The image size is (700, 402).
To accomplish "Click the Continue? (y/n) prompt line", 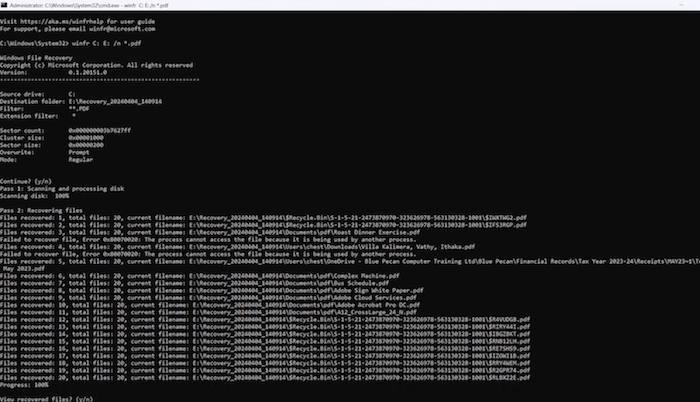I will 30,178.
